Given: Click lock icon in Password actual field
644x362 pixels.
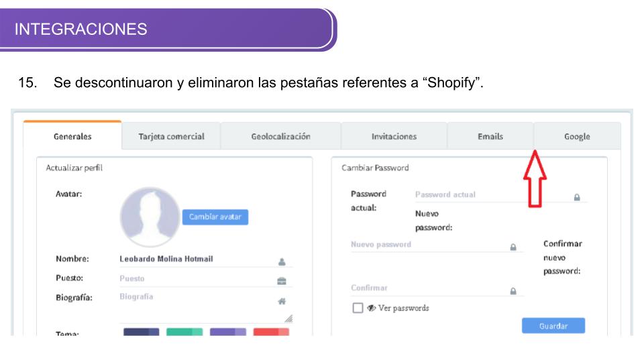Looking at the screenshot, I should tap(577, 197).
